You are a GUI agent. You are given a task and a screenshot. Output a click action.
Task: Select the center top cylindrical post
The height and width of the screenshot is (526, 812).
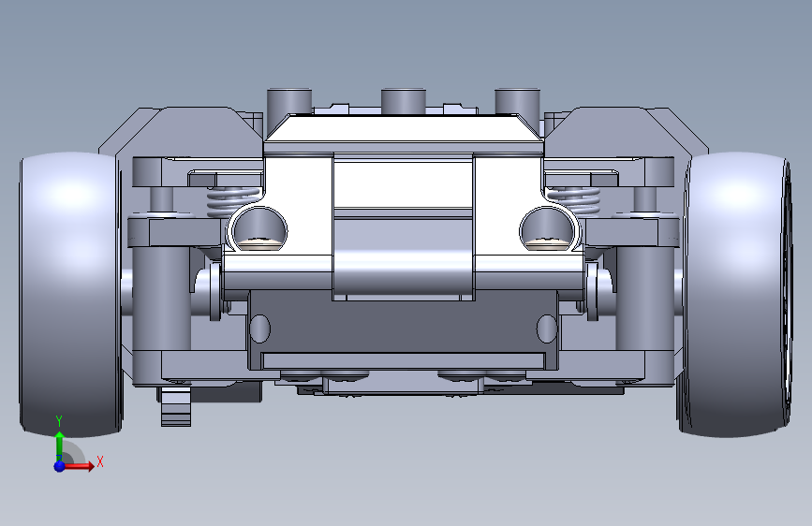coord(404,101)
